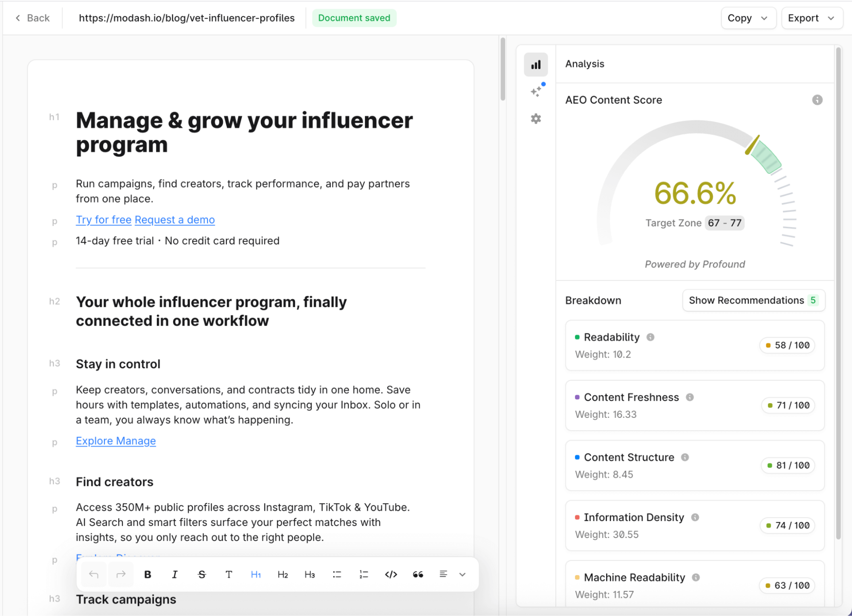Toggle the H3 heading style

[x=309, y=574]
